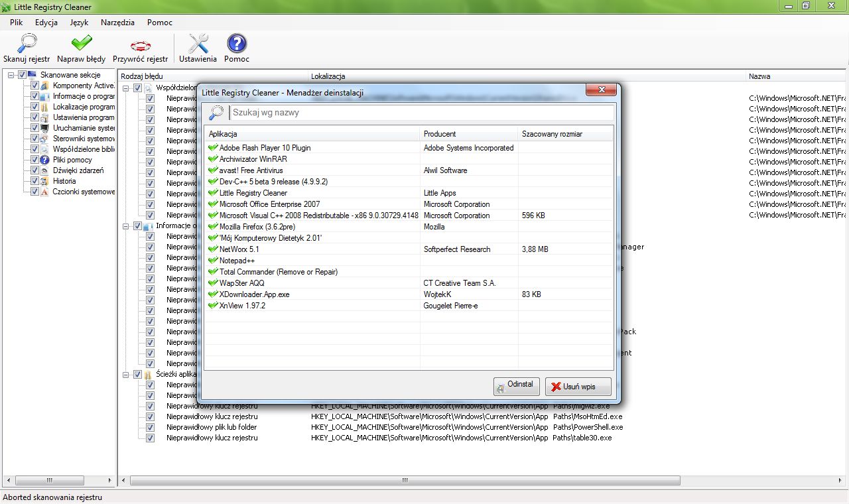Viewport: 849px width, 504px height.
Task: Click the Pliki pomocy blue help icon
Action: (44, 160)
